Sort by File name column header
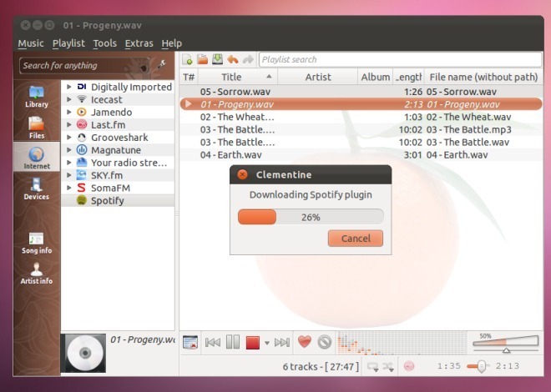This screenshot has width=551, height=392. click(x=483, y=77)
